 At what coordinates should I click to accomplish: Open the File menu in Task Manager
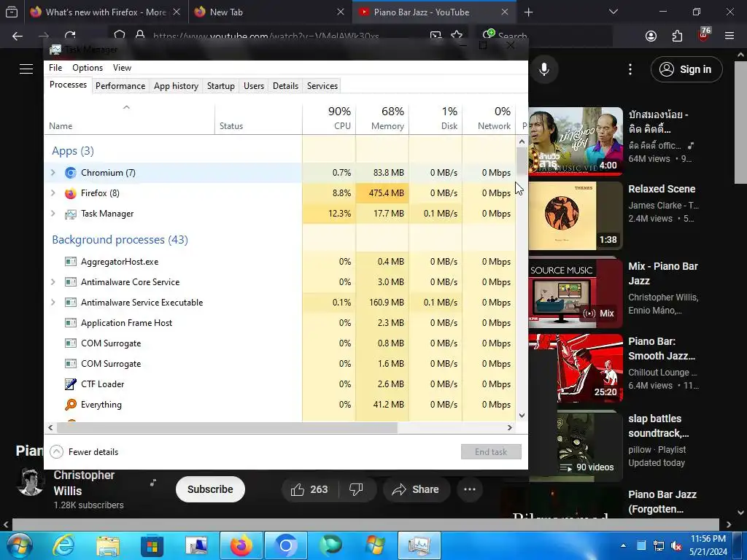(55, 68)
